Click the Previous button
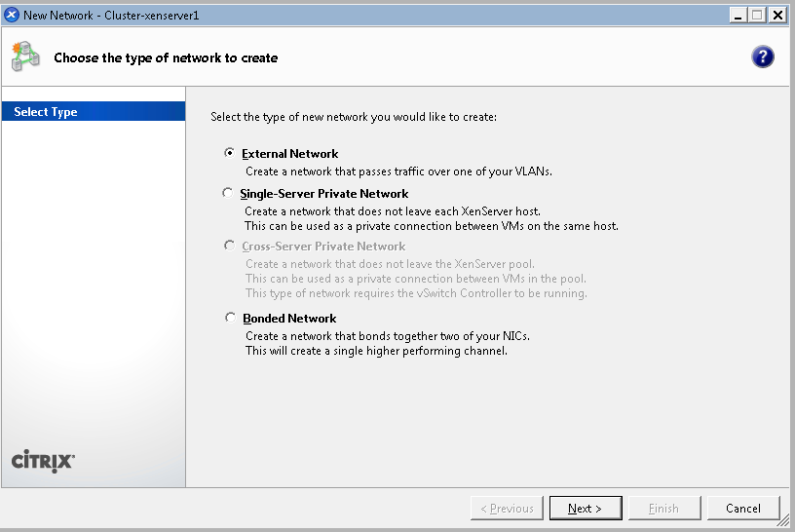The image size is (795, 532). 506,508
